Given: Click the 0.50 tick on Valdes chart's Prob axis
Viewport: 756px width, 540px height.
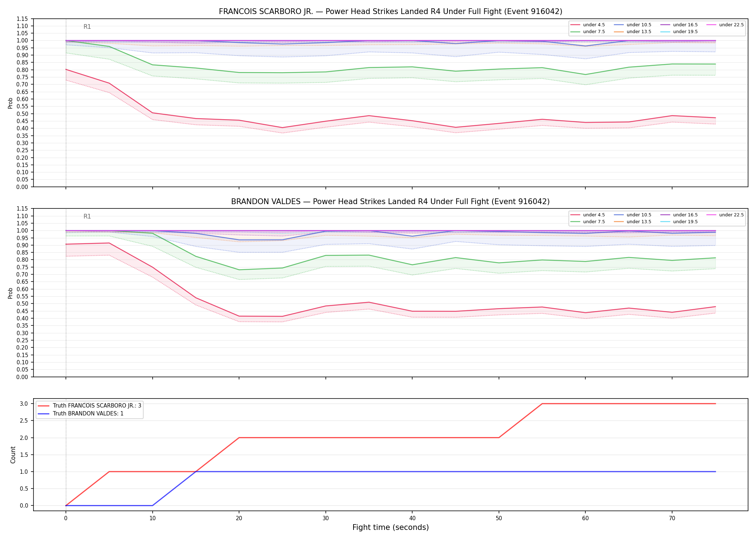Looking at the screenshot, I should tap(22, 304).
